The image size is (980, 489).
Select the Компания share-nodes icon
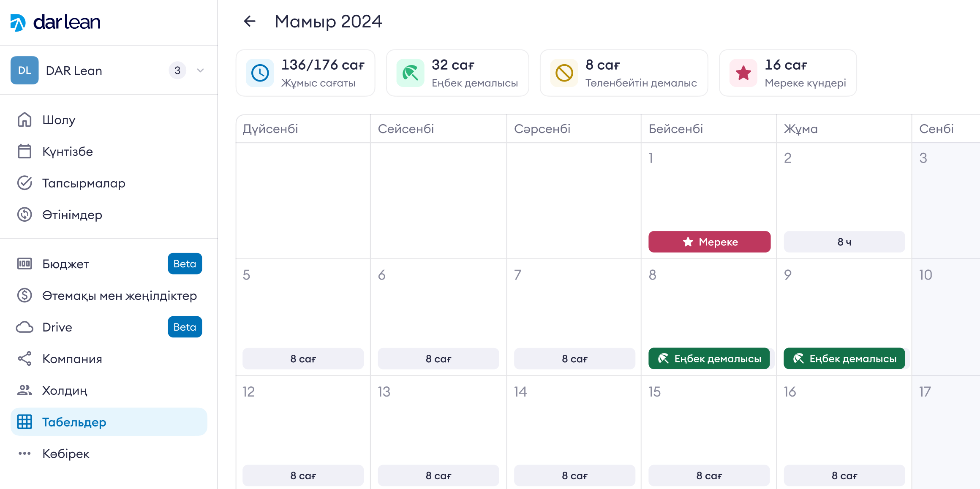pyautogui.click(x=24, y=359)
